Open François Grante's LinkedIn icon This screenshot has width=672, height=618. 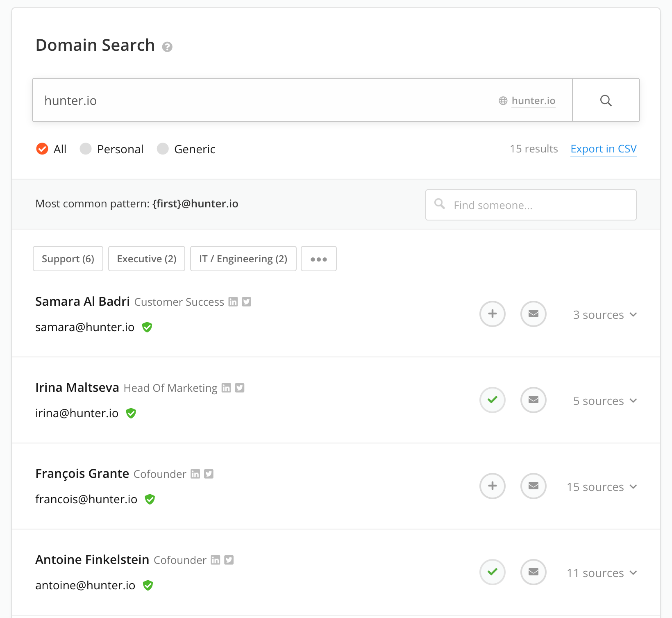click(195, 474)
